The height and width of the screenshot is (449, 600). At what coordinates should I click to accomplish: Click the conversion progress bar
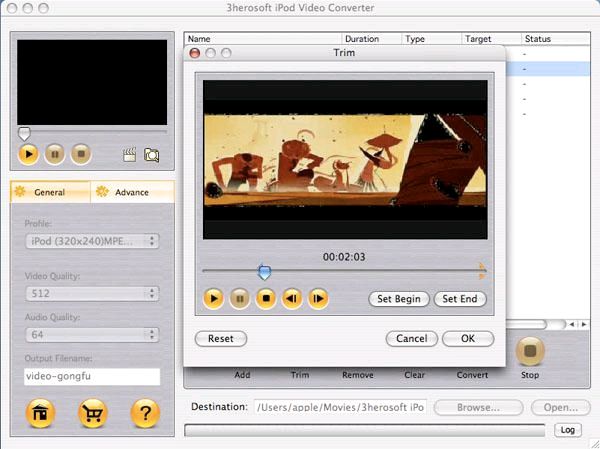click(x=365, y=430)
